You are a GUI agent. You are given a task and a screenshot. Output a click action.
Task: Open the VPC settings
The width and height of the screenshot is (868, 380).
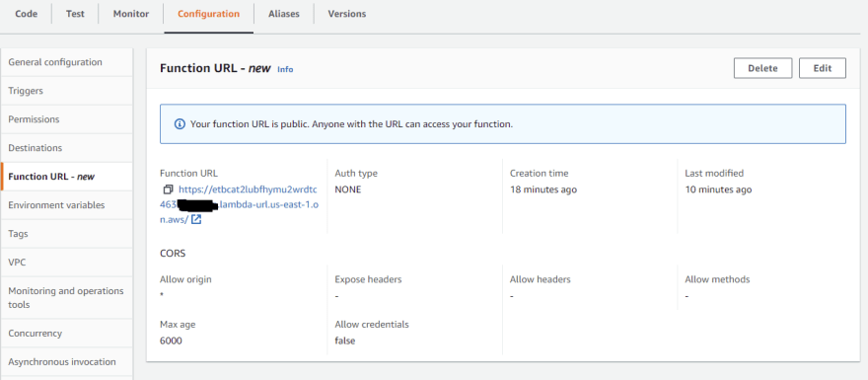[x=66, y=263]
